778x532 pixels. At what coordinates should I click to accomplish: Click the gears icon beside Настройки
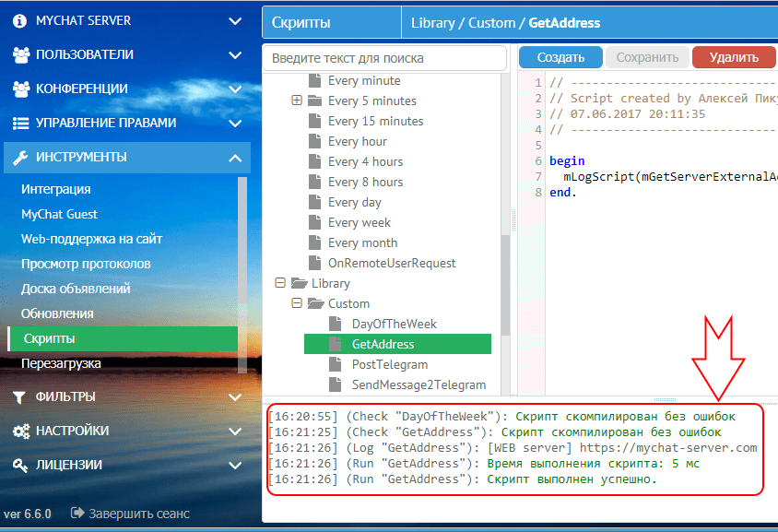[x=21, y=431]
